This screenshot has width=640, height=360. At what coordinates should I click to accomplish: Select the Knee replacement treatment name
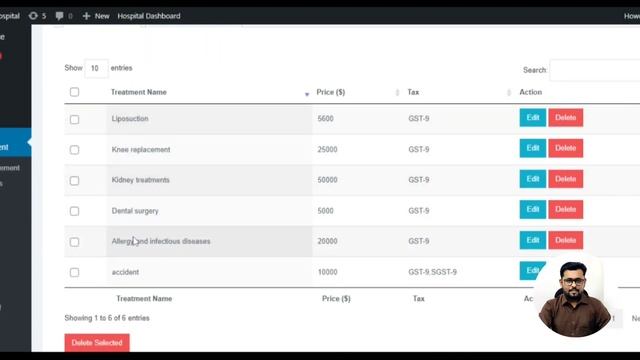pyautogui.click(x=141, y=149)
